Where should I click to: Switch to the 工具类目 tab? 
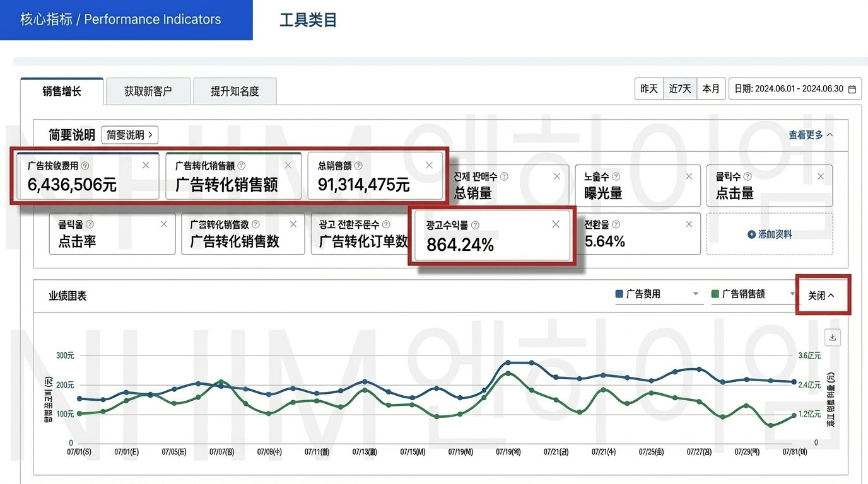pos(308,20)
